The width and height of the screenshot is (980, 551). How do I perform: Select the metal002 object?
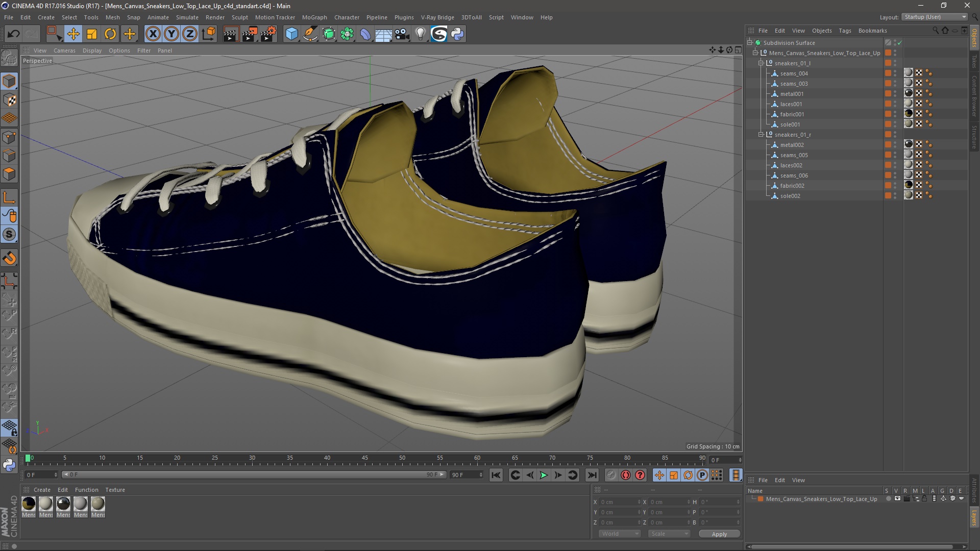point(792,145)
